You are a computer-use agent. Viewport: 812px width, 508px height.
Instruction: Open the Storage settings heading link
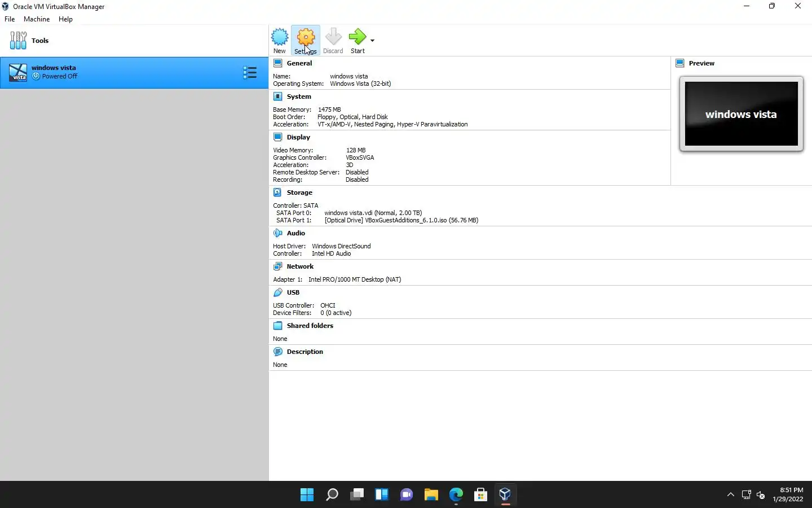coord(299,192)
